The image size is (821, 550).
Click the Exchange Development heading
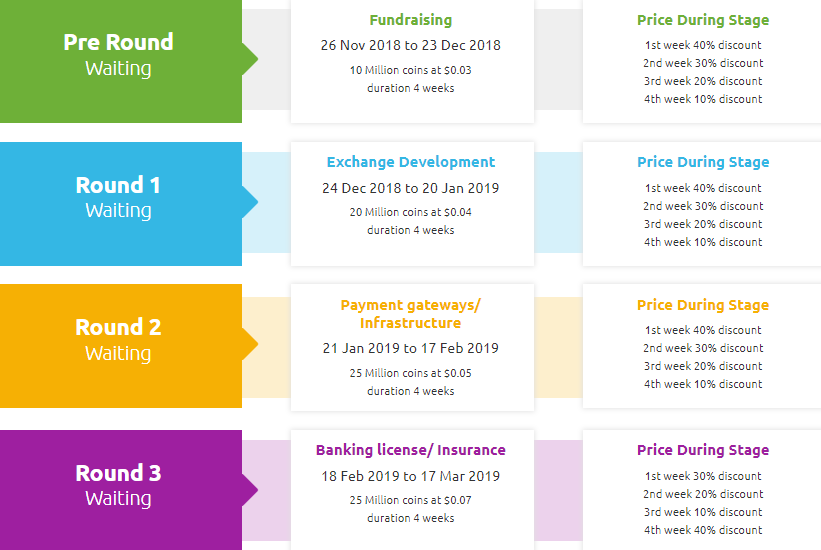coord(410,162)
